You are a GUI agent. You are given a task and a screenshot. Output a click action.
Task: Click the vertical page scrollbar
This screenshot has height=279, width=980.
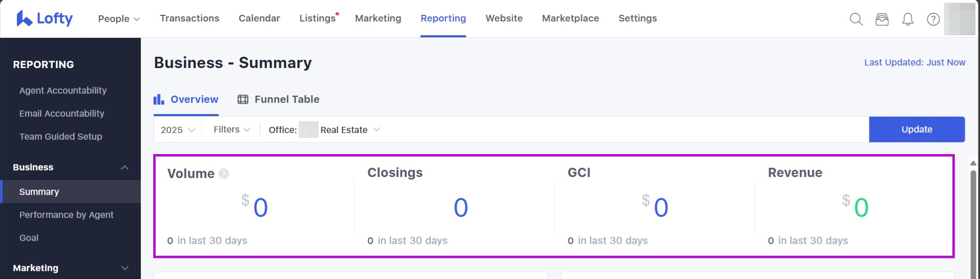[x=973, y=220]
